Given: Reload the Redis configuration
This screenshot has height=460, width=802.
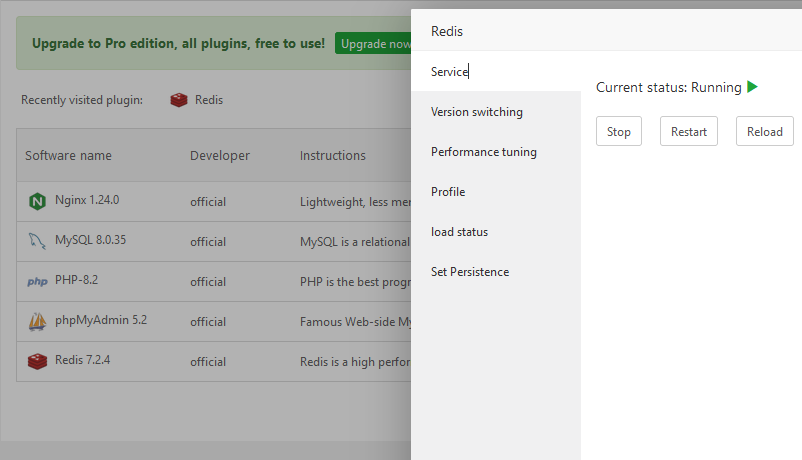Looking at the screenshot, I should 765,132.
